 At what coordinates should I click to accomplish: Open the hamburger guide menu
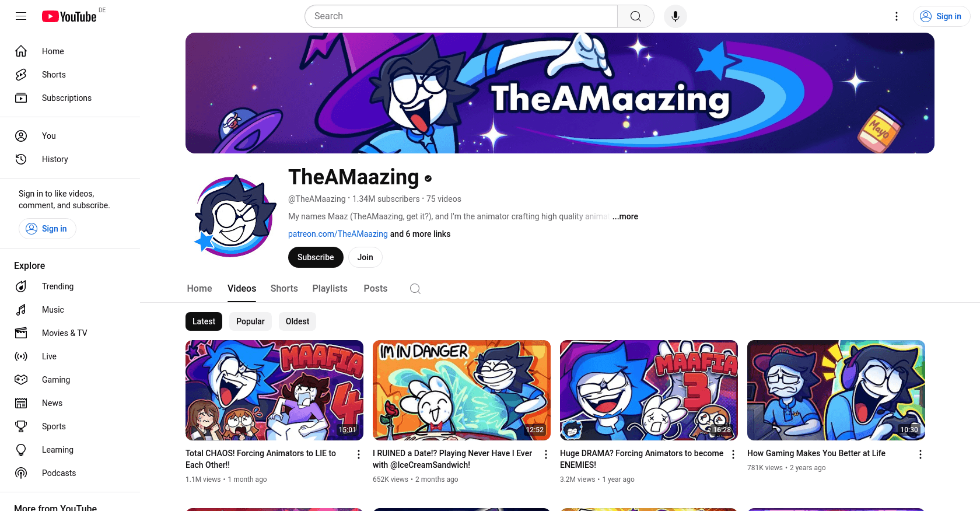(21, 16)
